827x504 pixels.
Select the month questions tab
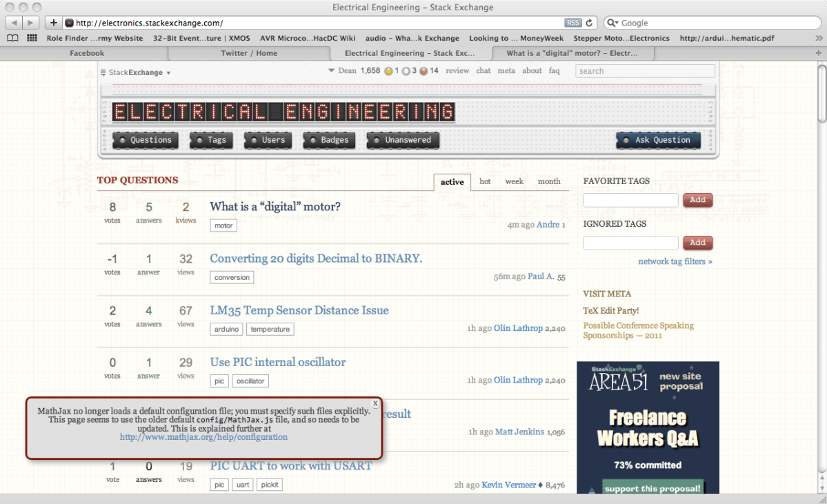[x=549, y=181]
